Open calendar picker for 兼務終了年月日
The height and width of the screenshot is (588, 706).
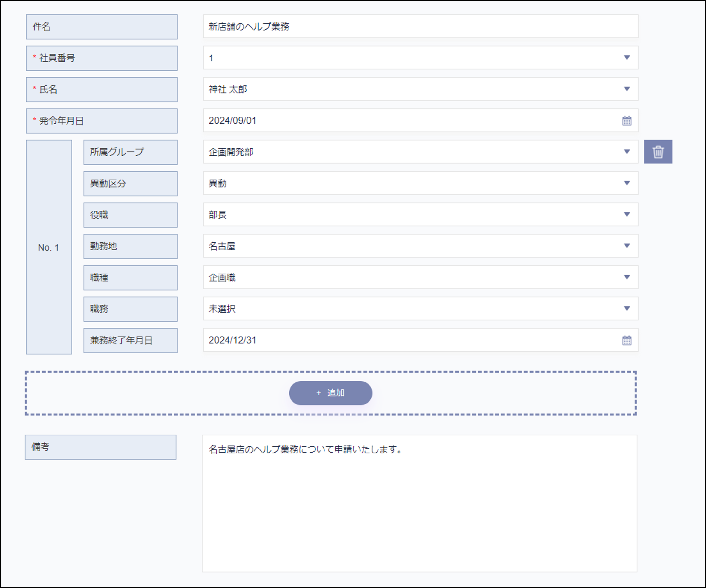[x=627, y=340]
